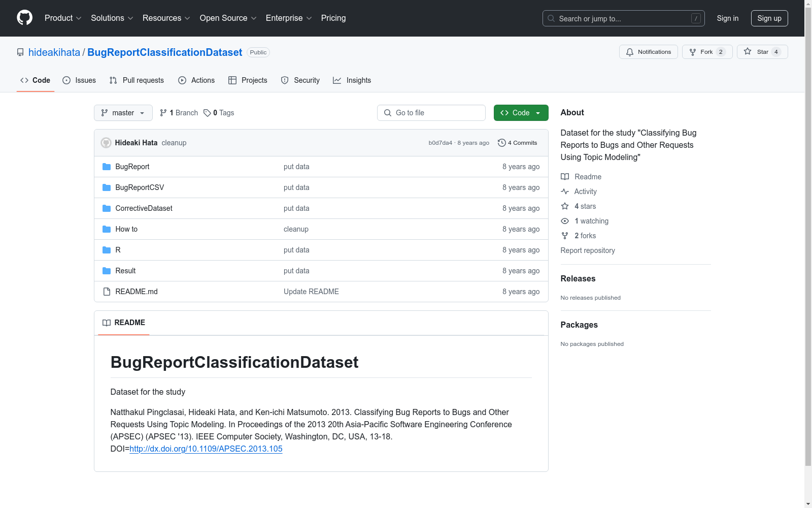Open the DOI link dx.doi.org/10.1109/APSEC.2013.105
Image resolution: width=812 pixels, height=508 pixels.
pyautogui.click(x=206, y=449)
